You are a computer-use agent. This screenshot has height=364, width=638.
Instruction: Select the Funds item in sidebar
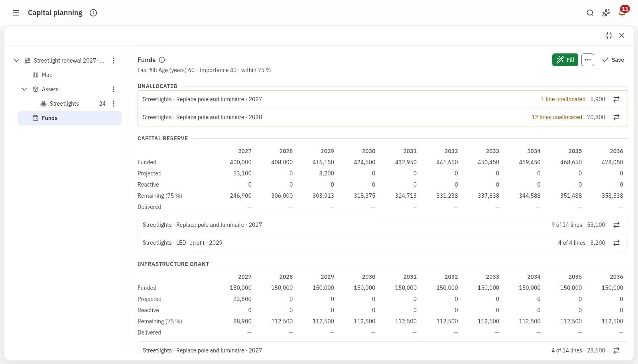click(x=70, y=118)
